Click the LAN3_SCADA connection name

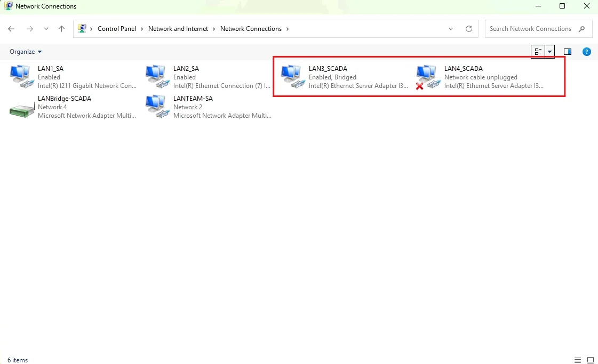click(x=328, y=69)
